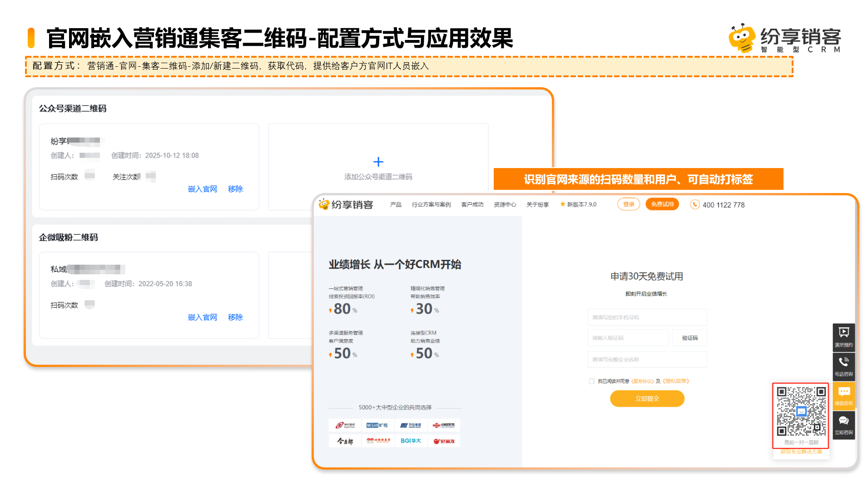Click the 验证码 button
This screenshot has width=868, height=486.
(x=689, y=338)
